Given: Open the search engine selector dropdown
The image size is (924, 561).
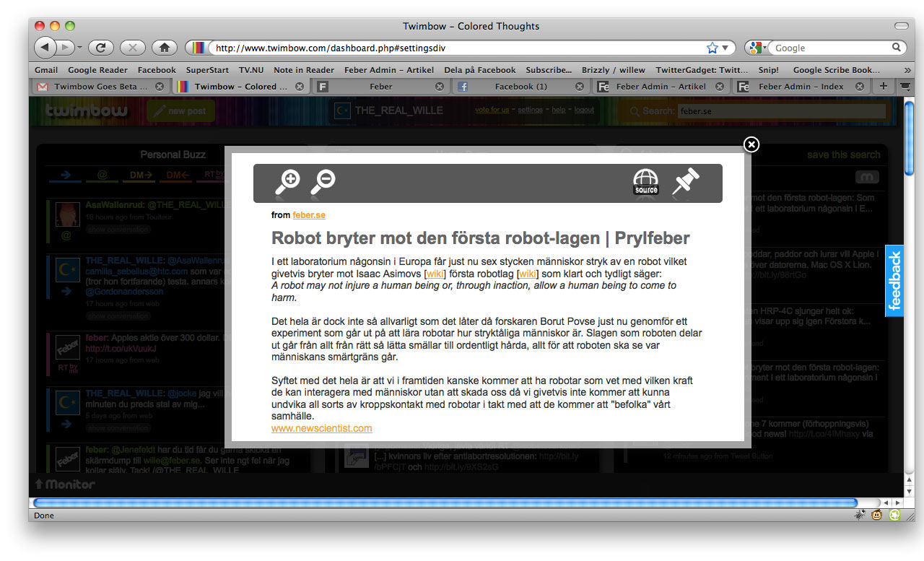Looking at the screenshot, I should tap(758, 48).
